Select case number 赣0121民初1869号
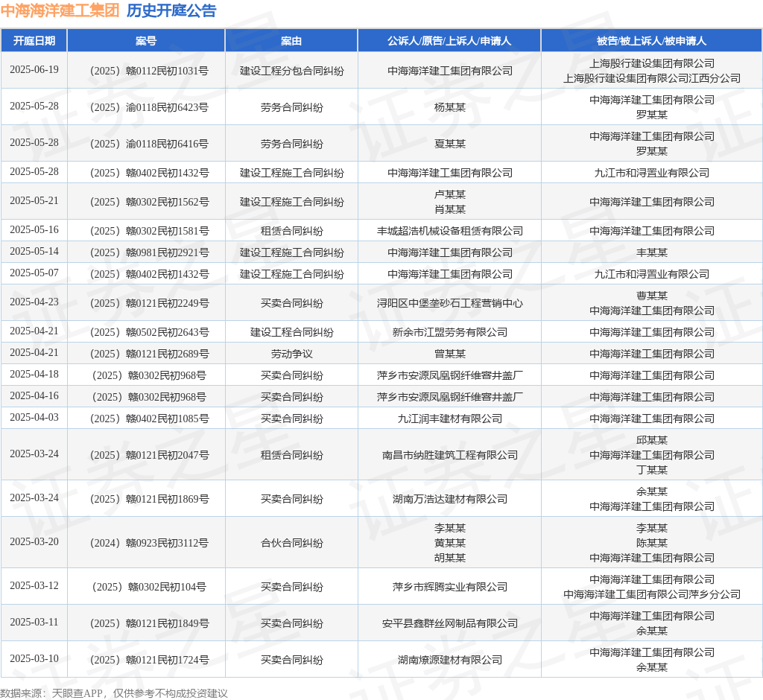Image resolution: width=763 pixels, height=700 pixels. [149, 499]
